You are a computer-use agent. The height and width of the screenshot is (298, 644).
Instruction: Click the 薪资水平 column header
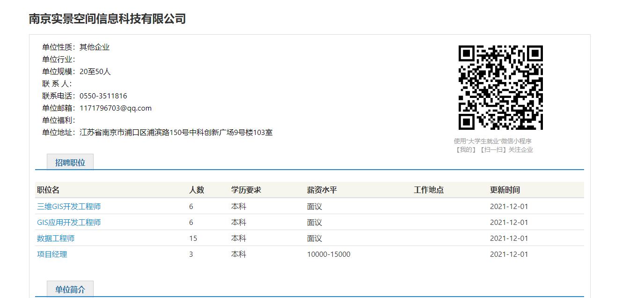pos(322,190)
